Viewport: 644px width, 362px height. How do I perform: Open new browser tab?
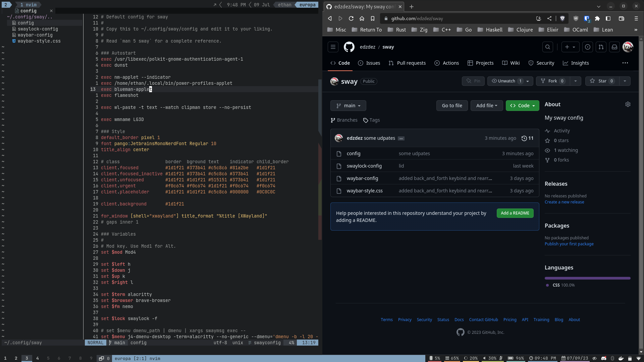(x=412, y=6)
